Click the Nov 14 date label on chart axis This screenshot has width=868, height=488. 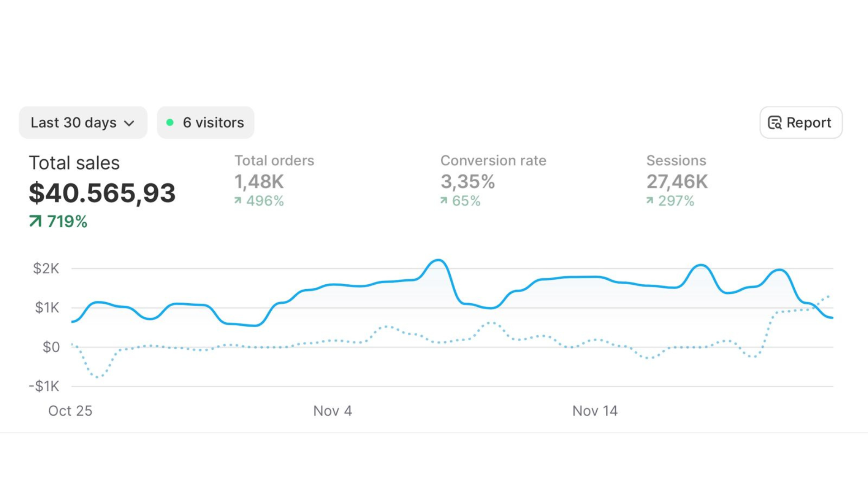tap(594, 411)
